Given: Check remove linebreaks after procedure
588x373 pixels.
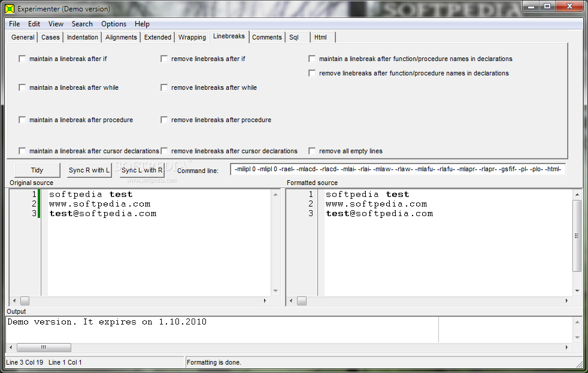Looking at the screenshot, I should (164, 120).
